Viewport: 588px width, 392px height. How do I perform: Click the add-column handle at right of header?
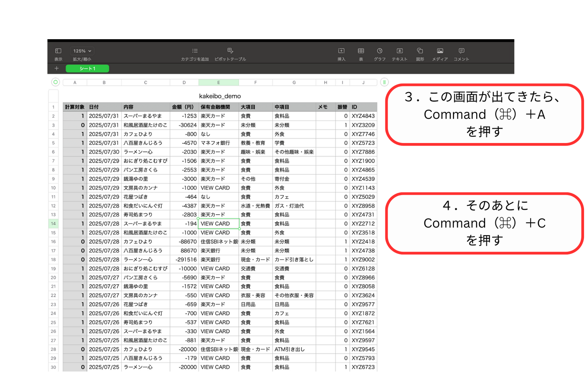(x=384, y=82)
